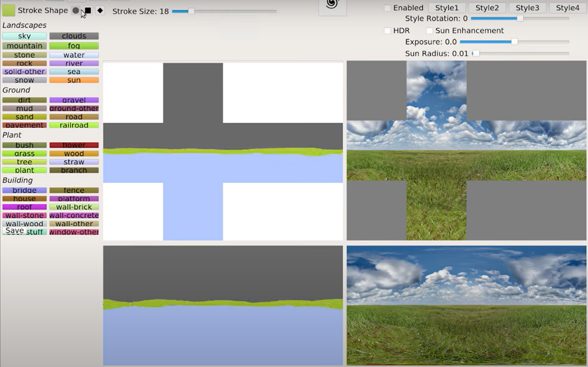Click the generated panorama preview image
Screen dimensions: 588x367
point(467,305)
